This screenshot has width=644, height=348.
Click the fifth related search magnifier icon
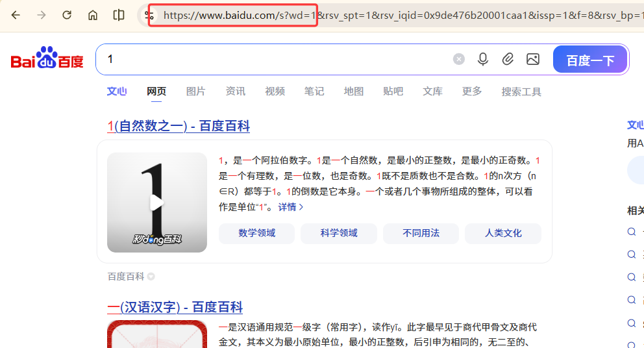coord(632,323)
